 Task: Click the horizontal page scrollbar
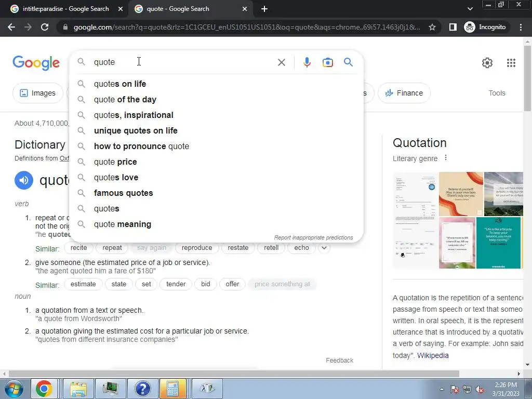point(234,374)
